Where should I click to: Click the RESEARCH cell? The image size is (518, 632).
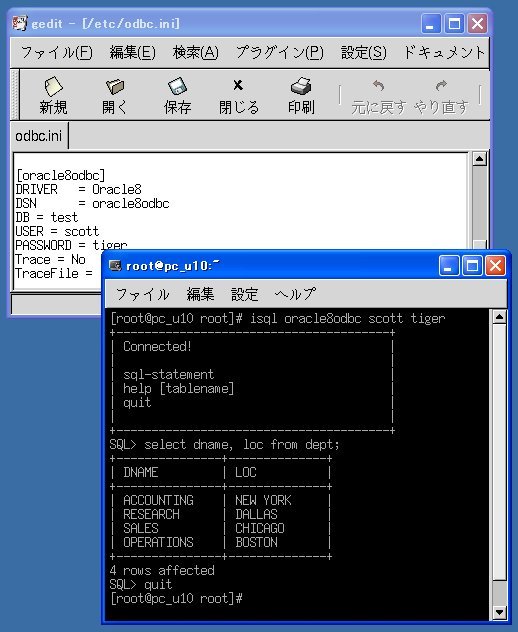pyautogui.click(x=151, y=514)
